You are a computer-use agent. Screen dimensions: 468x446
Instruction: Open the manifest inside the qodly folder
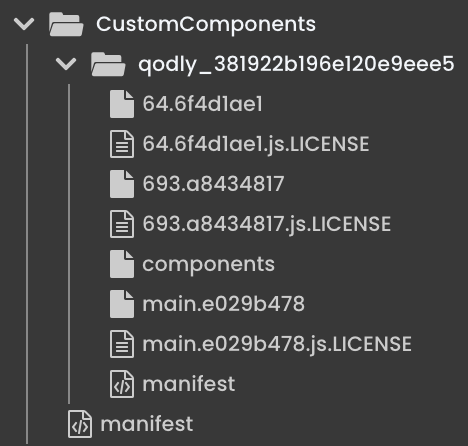[x=189, y=384]
